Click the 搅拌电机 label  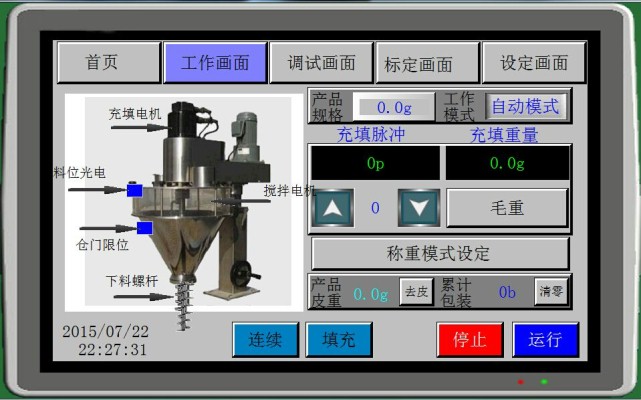pos(289,191)
